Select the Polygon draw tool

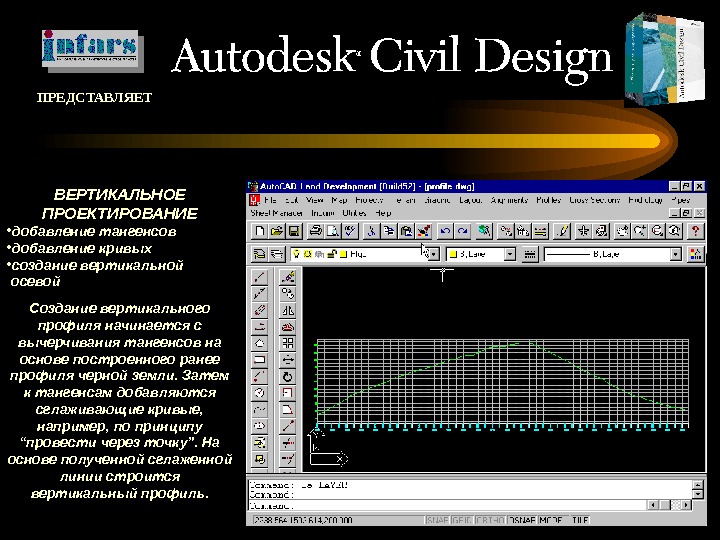pyautogui.click(x=259, y=343)
